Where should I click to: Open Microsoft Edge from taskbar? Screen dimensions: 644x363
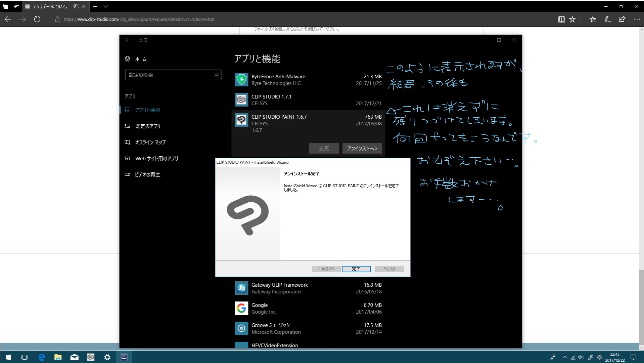point(42,357)
